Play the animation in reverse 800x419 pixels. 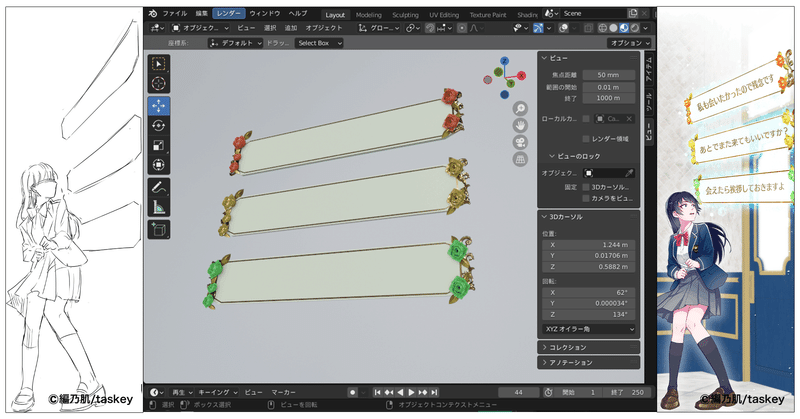[400, 392]
